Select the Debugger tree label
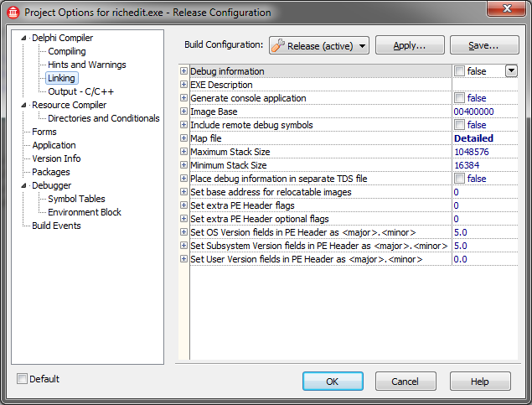532x405 pixels. [x=52, y=185]
